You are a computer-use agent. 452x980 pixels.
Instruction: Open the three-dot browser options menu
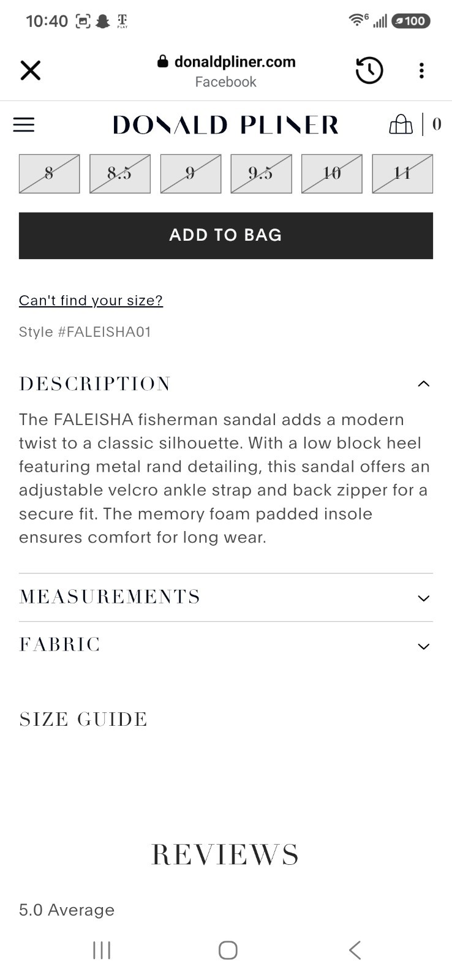tap(421, 70)
